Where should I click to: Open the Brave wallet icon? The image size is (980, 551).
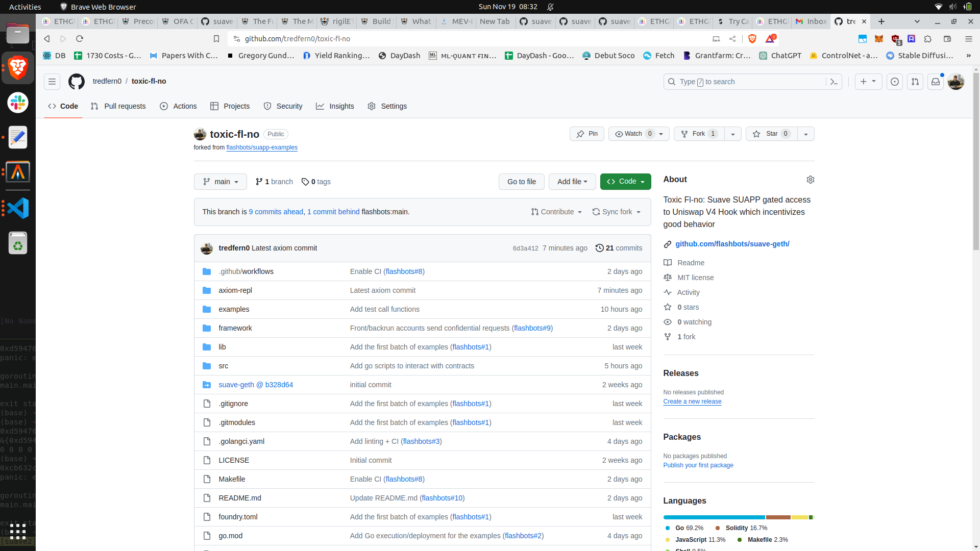click(x=947, y=39)
